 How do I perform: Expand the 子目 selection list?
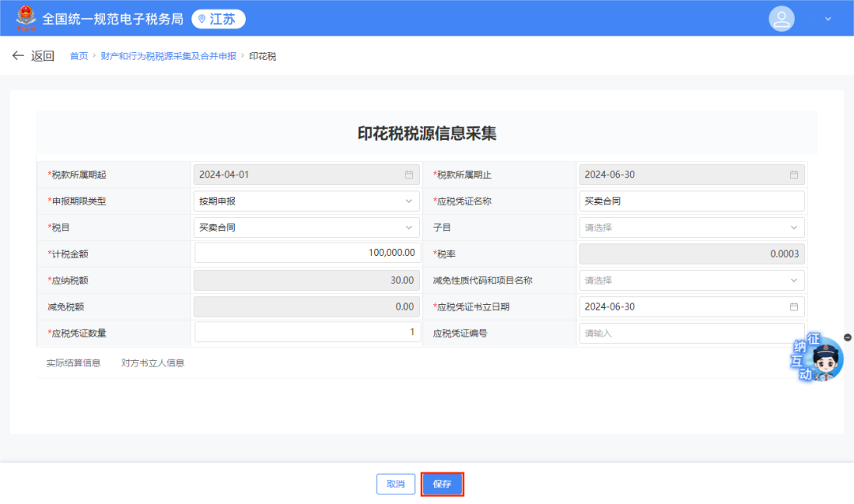[794, 227]
